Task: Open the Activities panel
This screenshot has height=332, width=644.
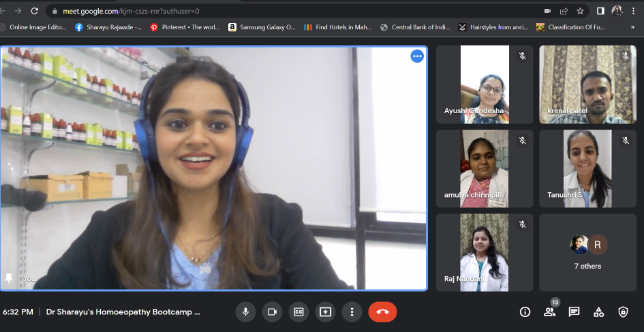Action: click(598, 312)
